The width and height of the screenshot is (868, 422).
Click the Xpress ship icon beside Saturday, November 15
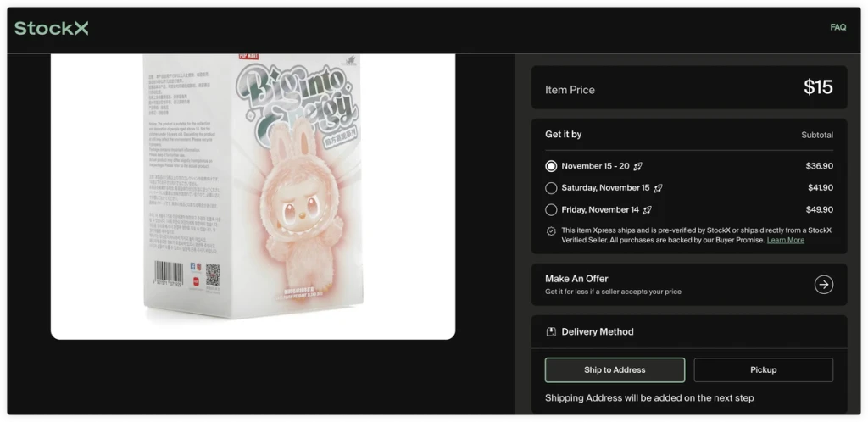(x=658, y=188)
